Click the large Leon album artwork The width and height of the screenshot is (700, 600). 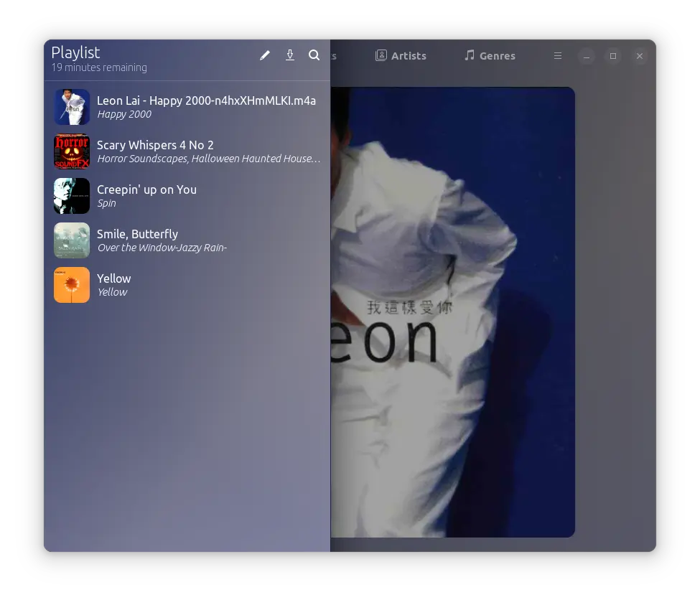click(452, 312)
